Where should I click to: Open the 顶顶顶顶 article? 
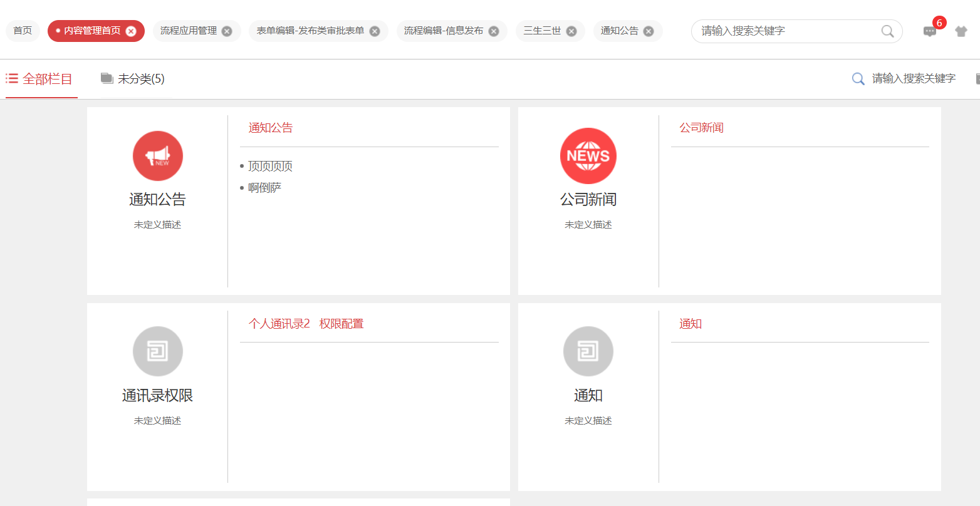coord(271,166)
